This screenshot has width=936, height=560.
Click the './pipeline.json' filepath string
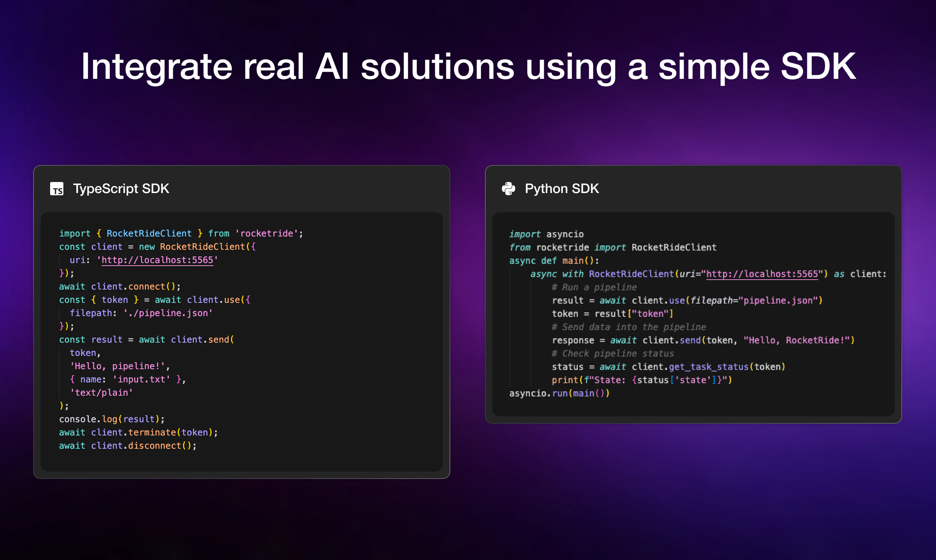tap(168, 313)
